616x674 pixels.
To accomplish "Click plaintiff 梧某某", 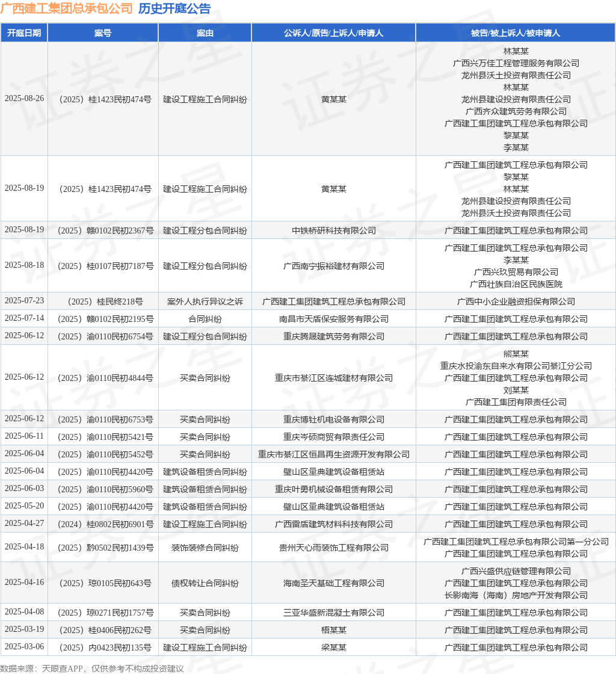I will coord(334,630).
